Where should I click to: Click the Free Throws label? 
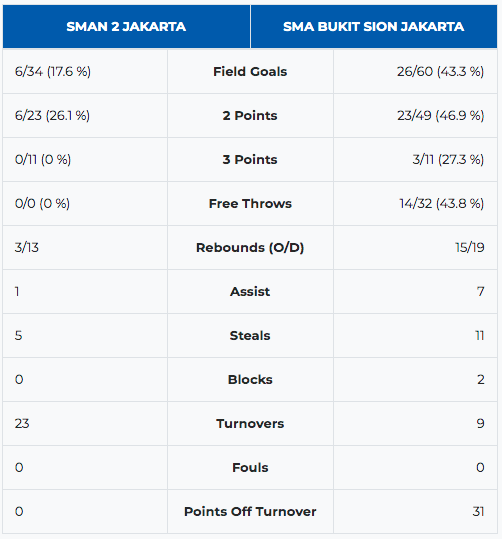coord(250,204)
